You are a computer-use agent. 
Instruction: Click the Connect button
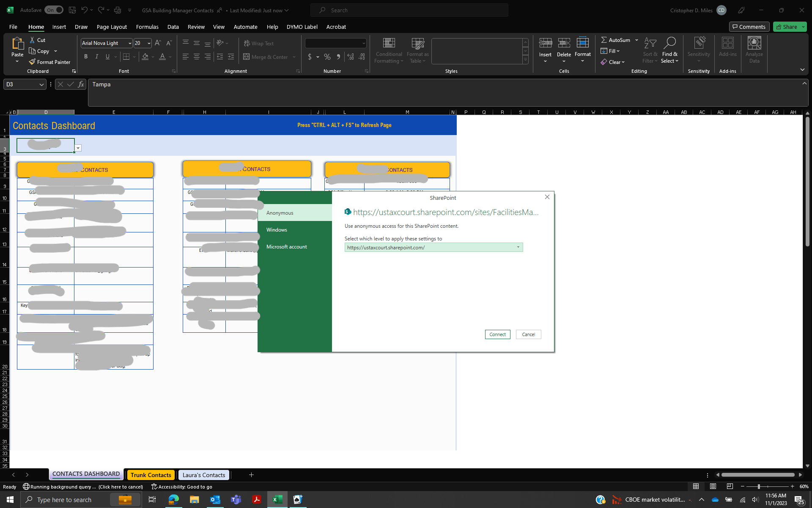click(x=497, y=334)
